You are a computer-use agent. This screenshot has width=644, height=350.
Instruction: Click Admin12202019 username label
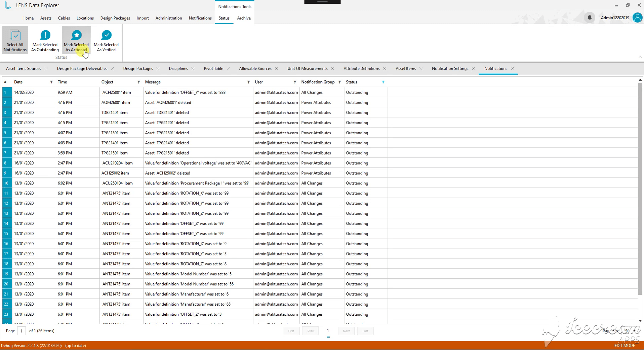615,18
